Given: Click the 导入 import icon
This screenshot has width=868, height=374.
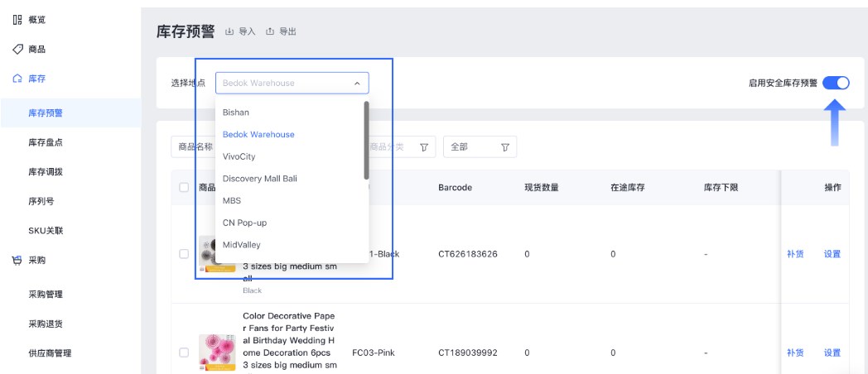Looking at the screenshot, I should (230, 31).
